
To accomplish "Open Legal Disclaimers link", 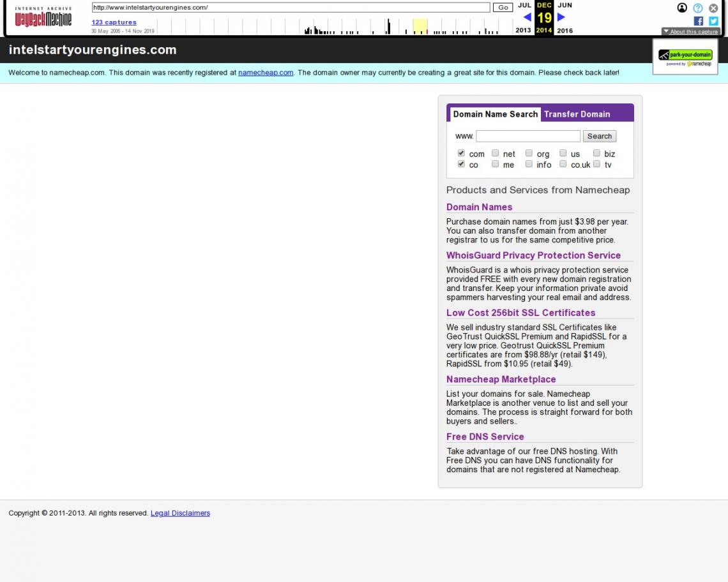I will 180,513.
